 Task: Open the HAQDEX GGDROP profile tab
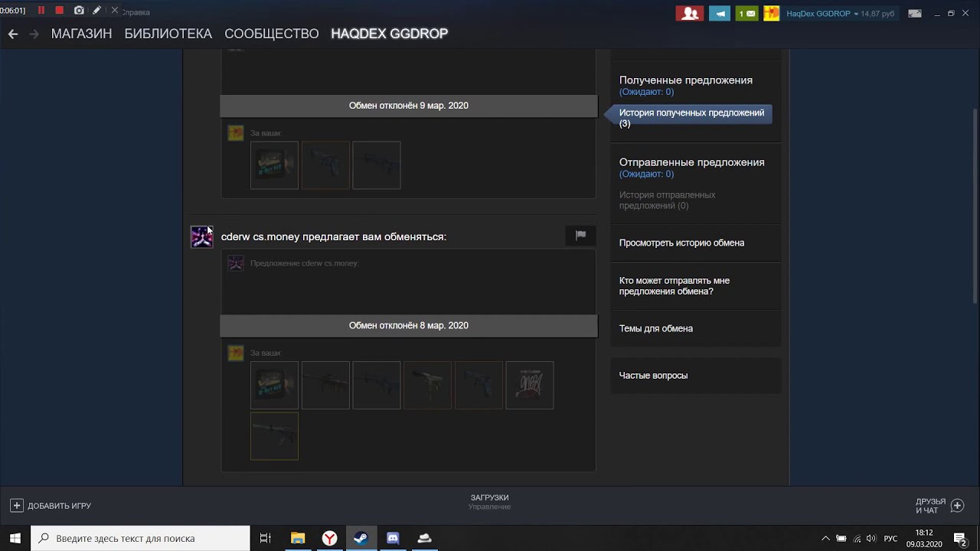tap(389, 34)
